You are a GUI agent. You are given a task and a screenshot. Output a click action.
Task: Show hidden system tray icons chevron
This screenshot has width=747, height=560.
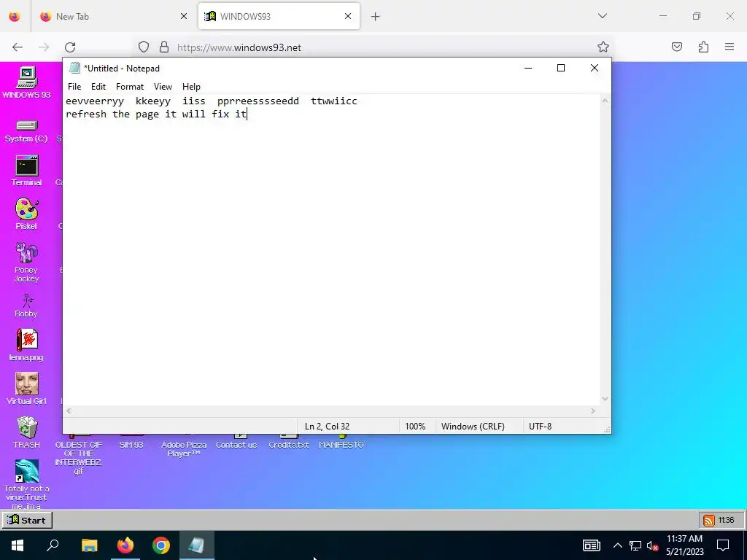[x=617, y=545]
